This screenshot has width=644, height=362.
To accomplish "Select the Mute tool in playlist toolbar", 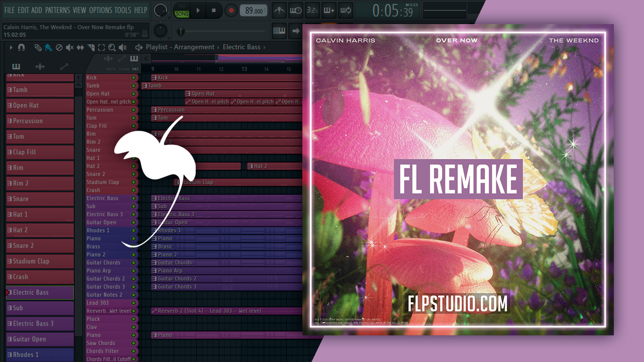I will click(69, 47).
